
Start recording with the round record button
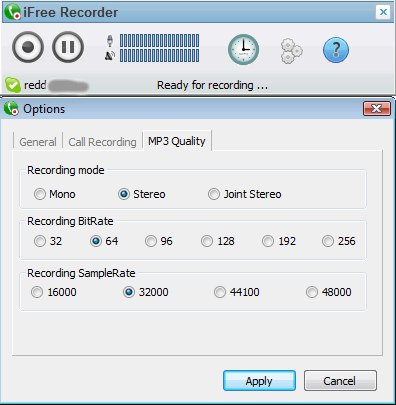point(28,47)
